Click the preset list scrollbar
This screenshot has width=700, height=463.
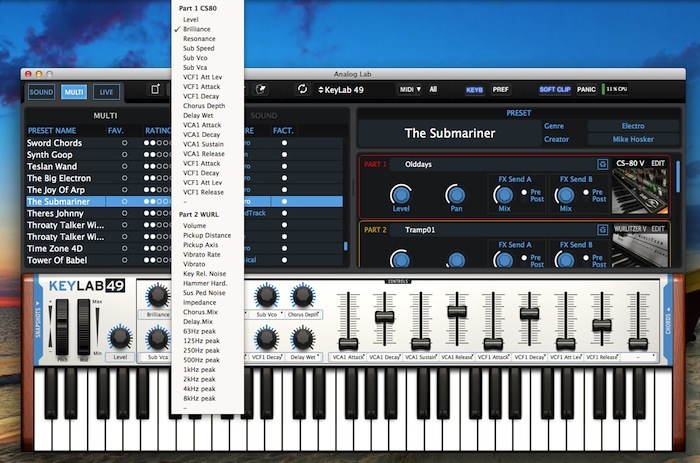[346, 246]
